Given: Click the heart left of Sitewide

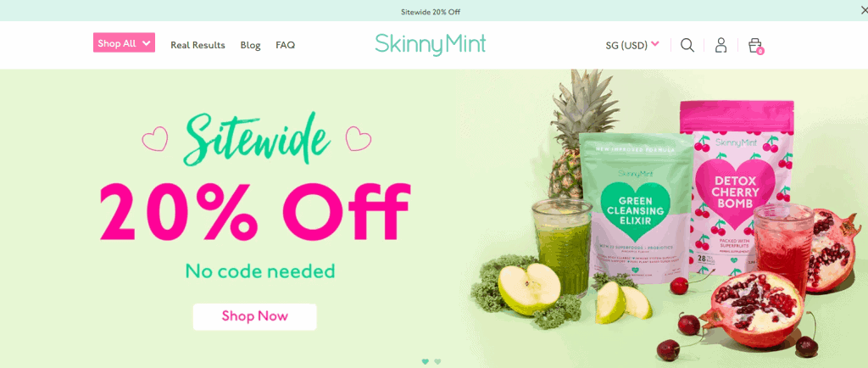Looking at the screenshot, I should [154, 139].
